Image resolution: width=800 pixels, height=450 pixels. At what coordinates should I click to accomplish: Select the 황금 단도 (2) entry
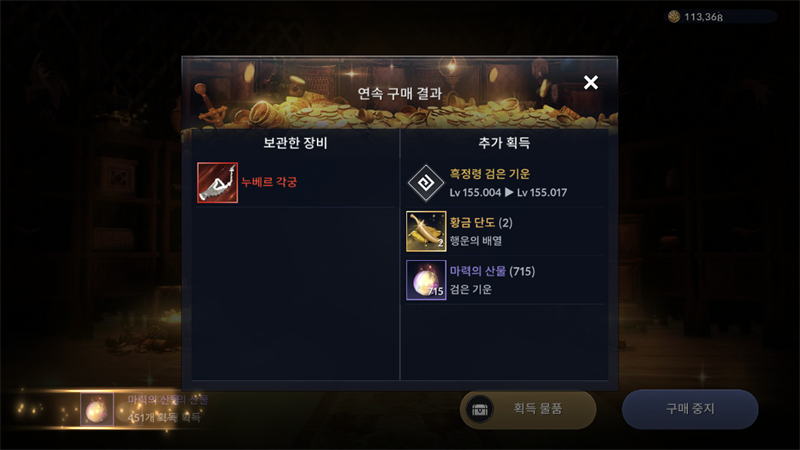click(x=505, y=231)
